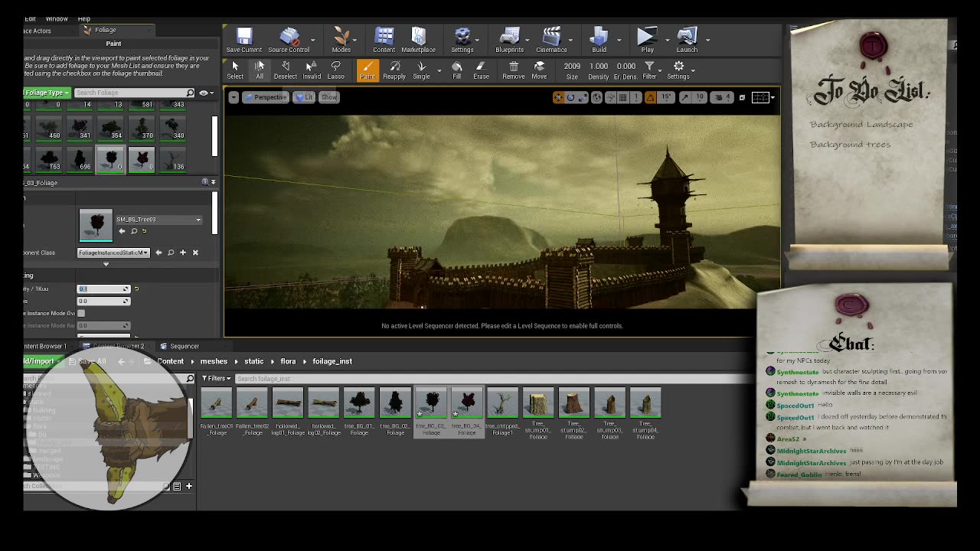Screen dimensions: 980x551
Task: Click the Play icon
Action: pyautogui.click(x=647, y=40)
